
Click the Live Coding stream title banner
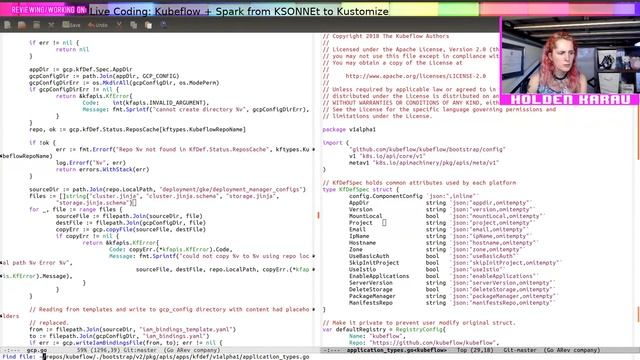239,11
